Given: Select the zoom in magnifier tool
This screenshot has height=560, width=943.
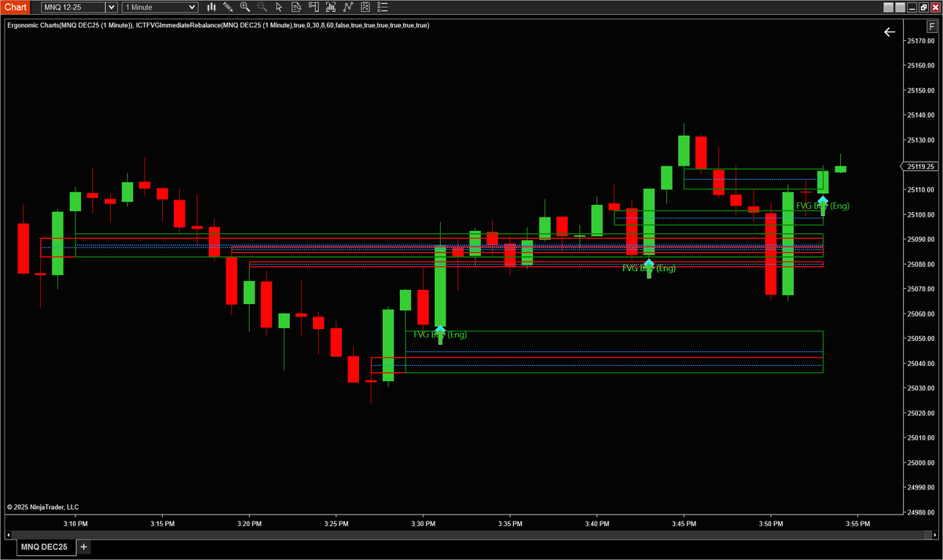Looking at the screenshot, I should (x=245, y=7).
